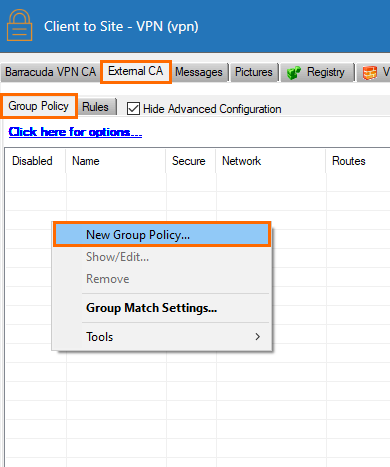The height and width of the screenshot is (467, 390).
Task: Choose New Group Policy... from context menu
Action: click(x=162, y=235)
